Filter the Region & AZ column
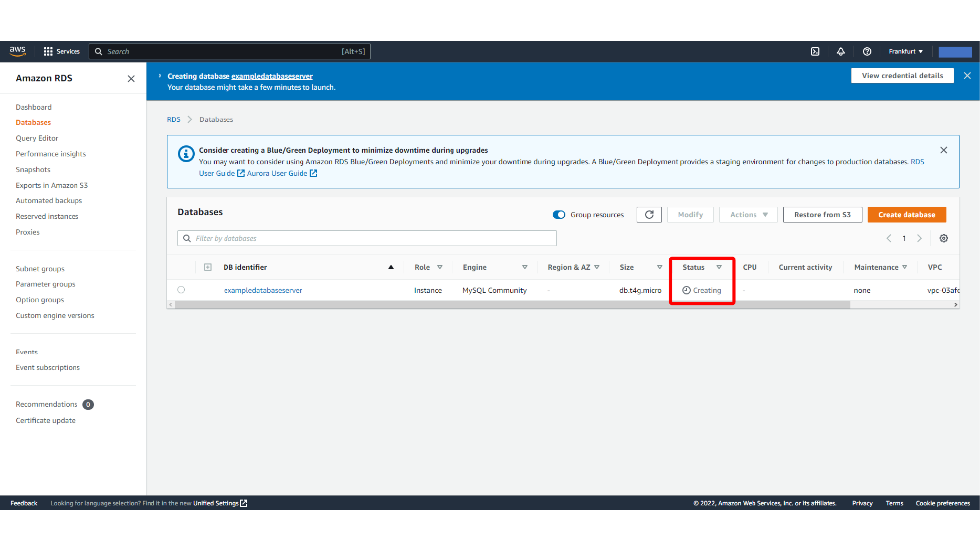Viewport: 980px width, 551px height. pyautogui.click(x=597, y=267)
